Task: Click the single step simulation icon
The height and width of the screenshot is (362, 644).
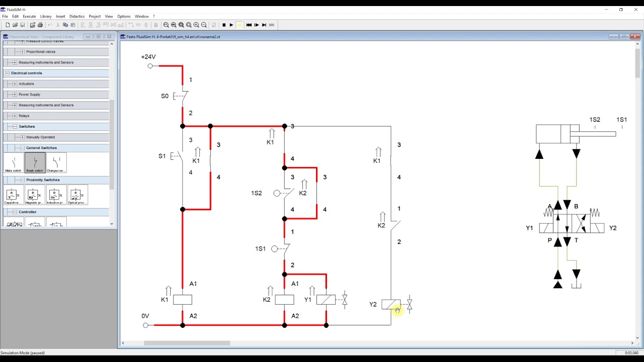Action: [257, 25]
